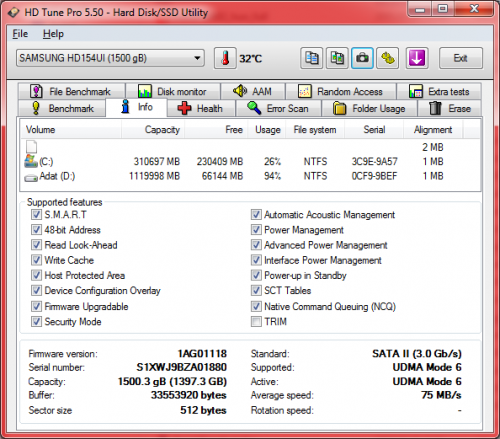
Task: Click the copy screenshot to clipboard icon
Action: point(337,58)
